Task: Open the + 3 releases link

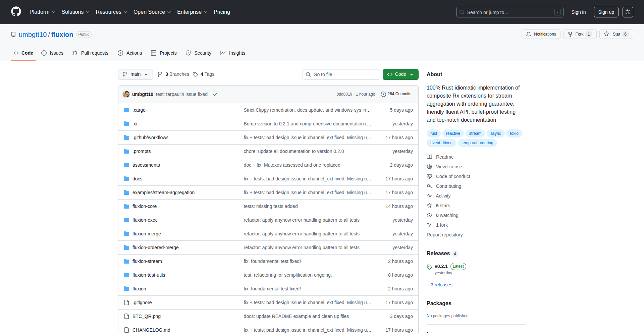Action: tap(439, 285)
